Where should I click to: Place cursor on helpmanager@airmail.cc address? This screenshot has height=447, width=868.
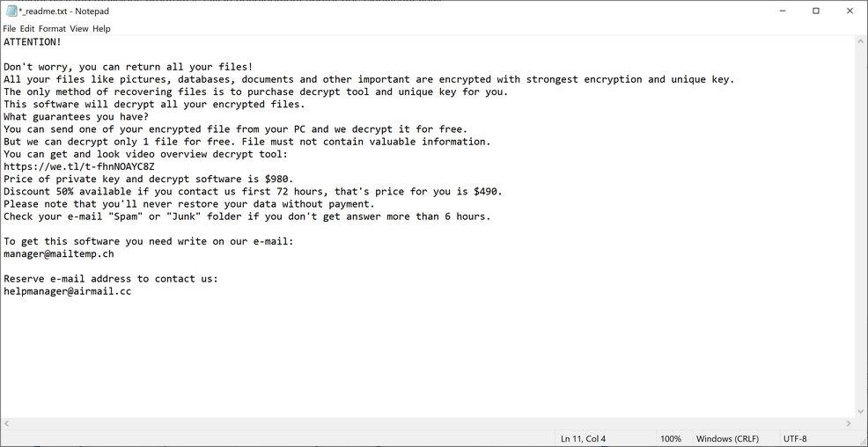coord(67,291)
